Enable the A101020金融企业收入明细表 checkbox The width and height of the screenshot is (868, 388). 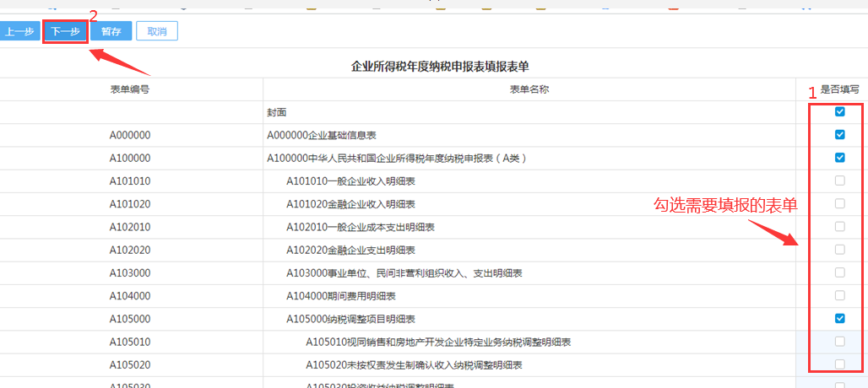[x=839, y=203]
